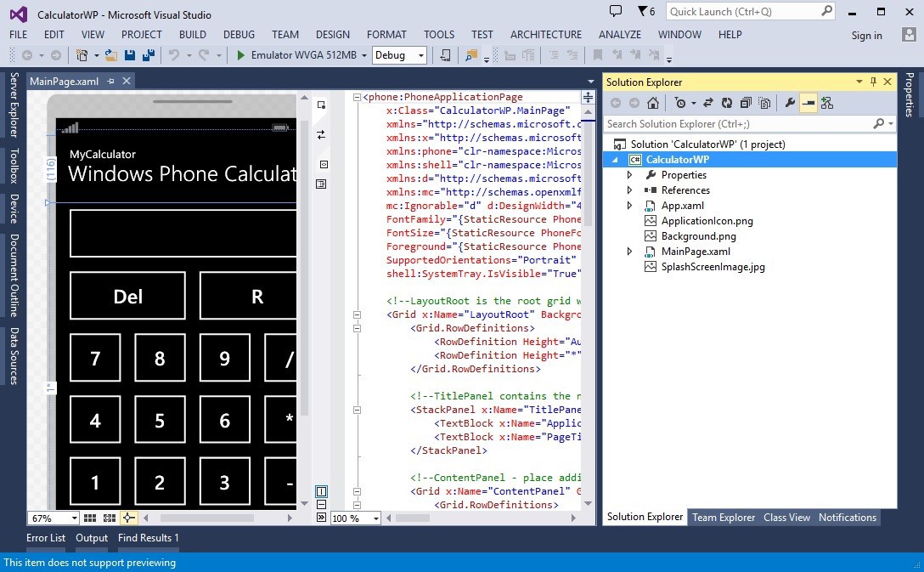Click the Sign in link

point(866,36)
